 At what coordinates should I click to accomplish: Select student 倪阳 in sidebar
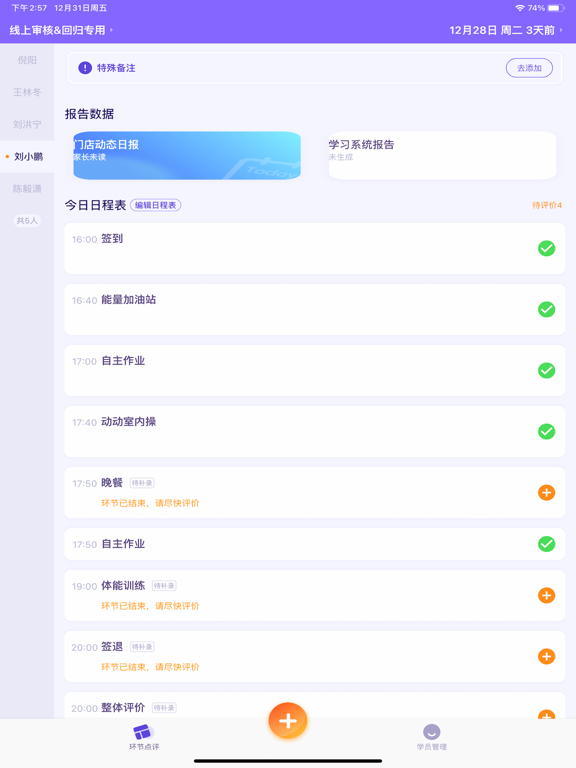pyautogui.click(x=27, y=60)
